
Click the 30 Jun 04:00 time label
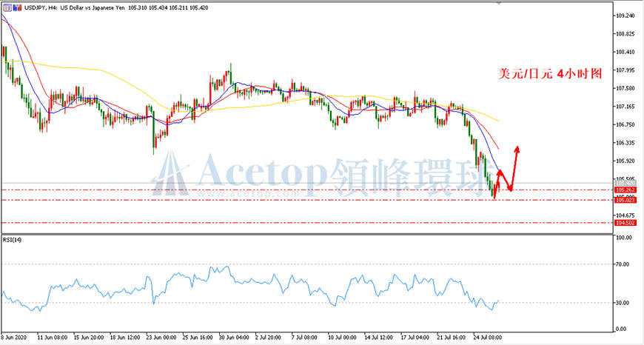tap(235, 337)
